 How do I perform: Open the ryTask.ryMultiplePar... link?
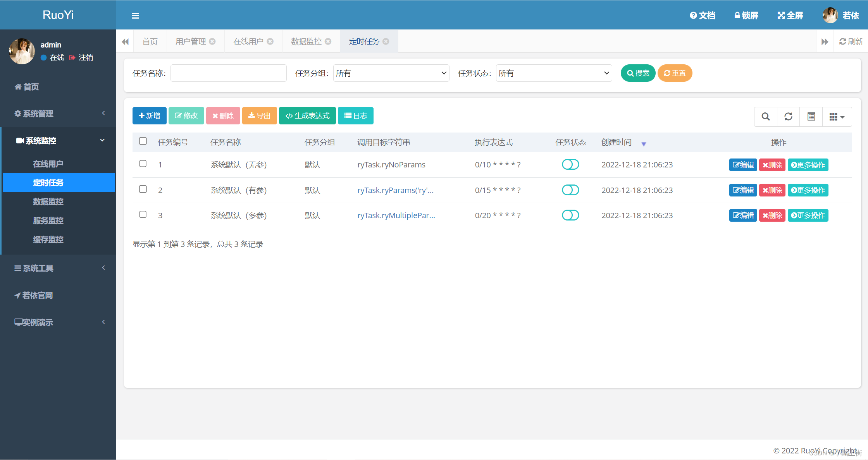click(396, 215)
